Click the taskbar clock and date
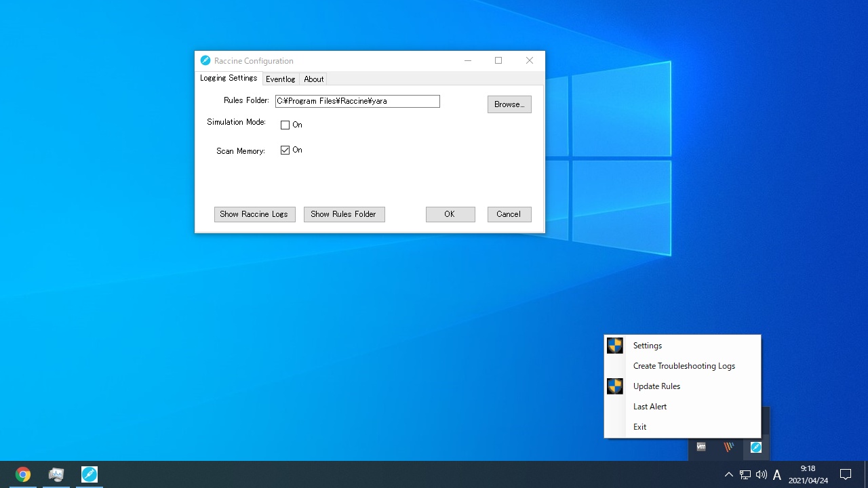The width and height of the screenshot is (868, 488). point(808,474)
